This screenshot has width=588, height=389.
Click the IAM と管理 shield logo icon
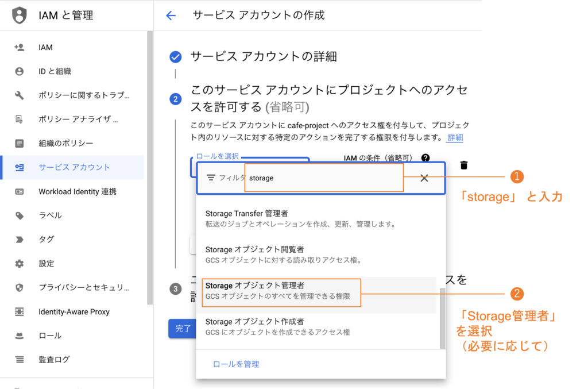point(20,16)
